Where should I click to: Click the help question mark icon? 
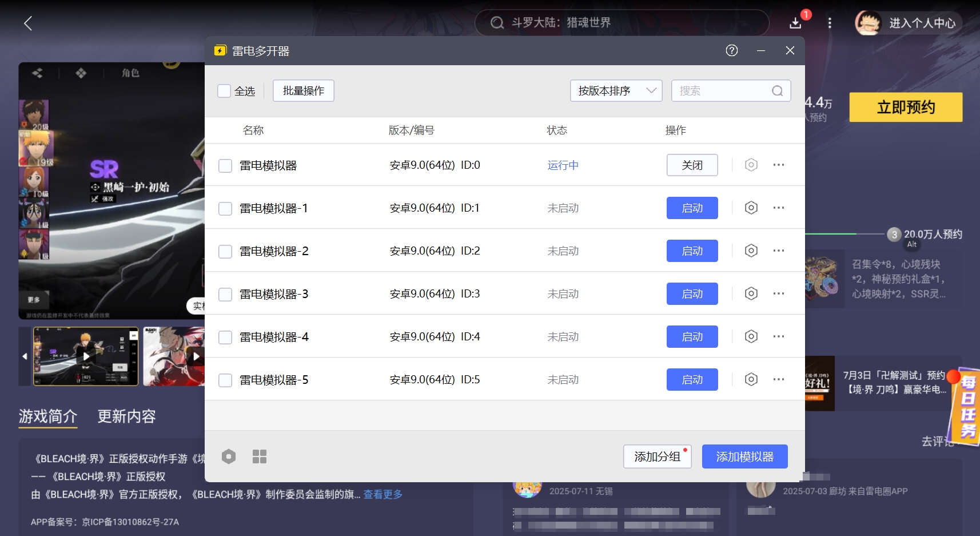pyautogui.click(x=731, y=50)
